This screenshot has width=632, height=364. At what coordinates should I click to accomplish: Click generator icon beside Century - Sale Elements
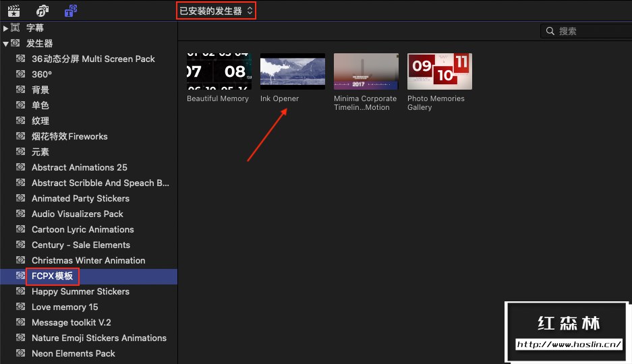[20, 244]
